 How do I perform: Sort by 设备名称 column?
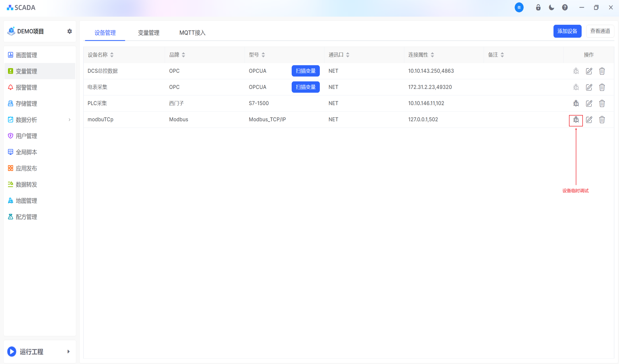[x=112, y=55]
